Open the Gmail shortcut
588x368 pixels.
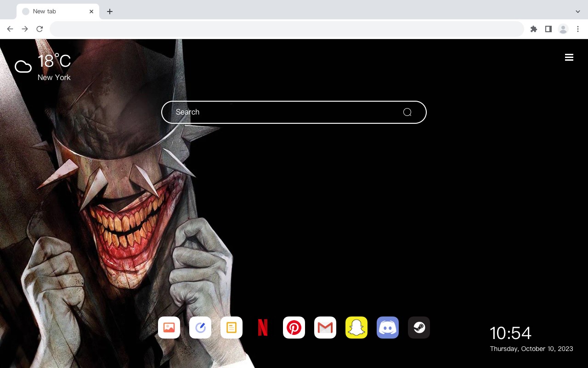tap(325, 328)
